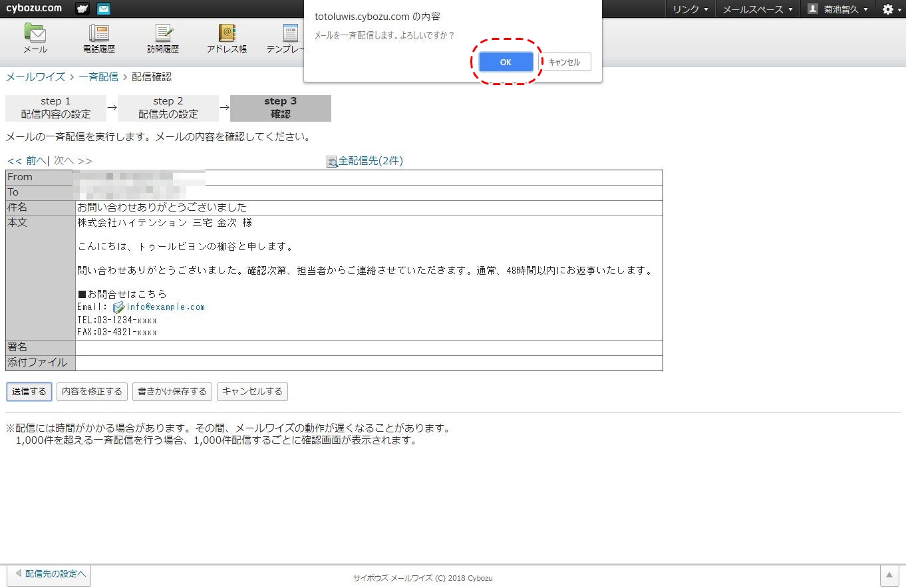
Task: Click the recipient line 株式会社ハイテンション 三宅 金次 様
Action: tap(165, 223)
